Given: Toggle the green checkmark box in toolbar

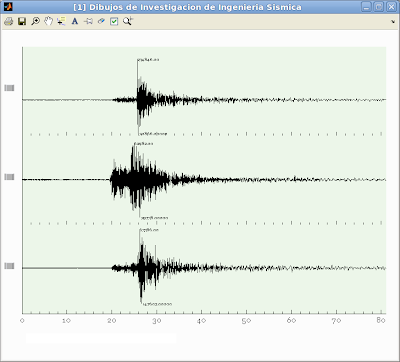Looking at the screenshot, I should point(114,22).
